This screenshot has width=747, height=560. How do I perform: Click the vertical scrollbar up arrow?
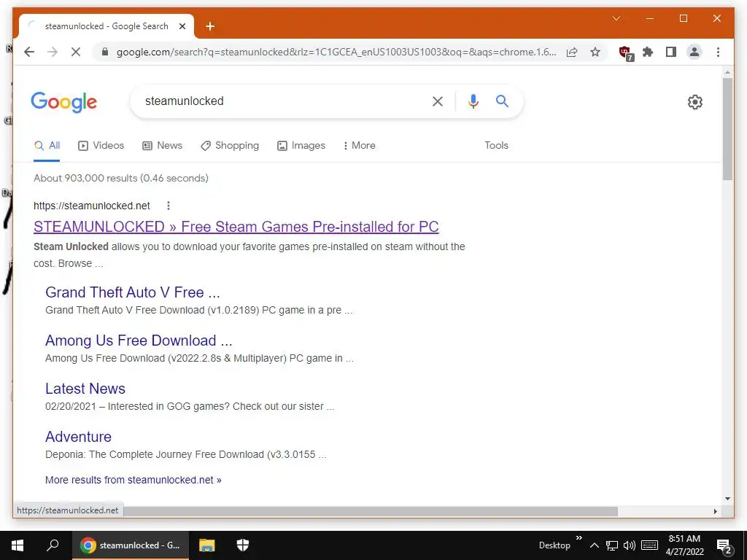727,73
